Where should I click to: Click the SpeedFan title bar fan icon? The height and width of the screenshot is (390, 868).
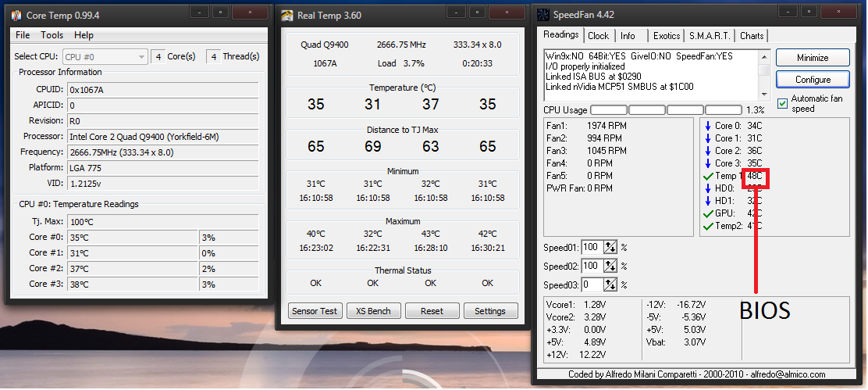pos(543,15)
